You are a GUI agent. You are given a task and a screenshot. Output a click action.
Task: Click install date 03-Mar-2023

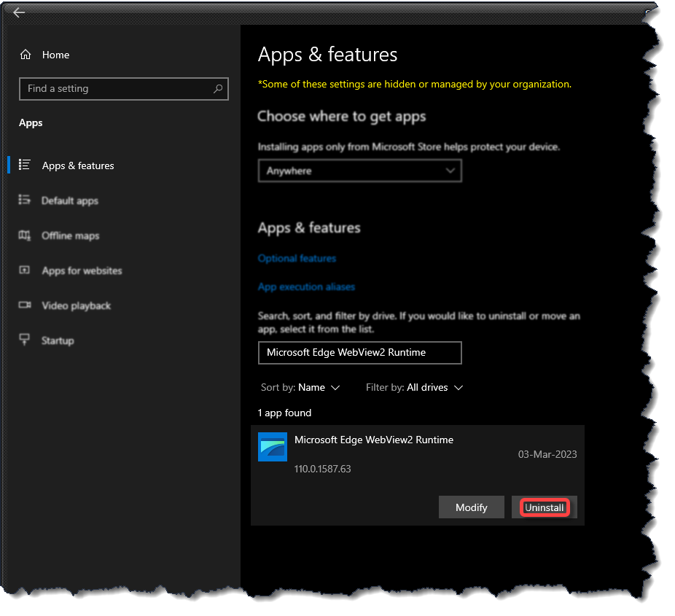click(x=547, y=454)
